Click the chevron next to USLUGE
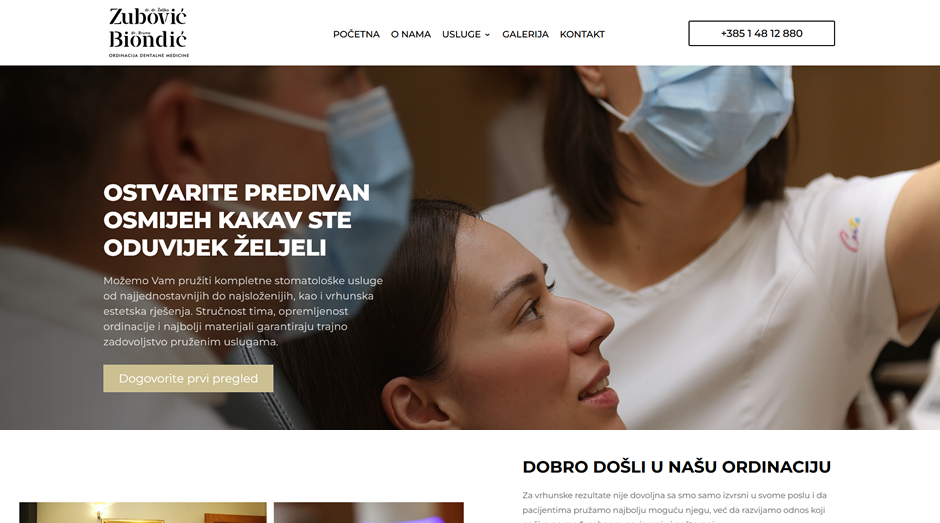940x523 pixels. pyautogui.click(x=487, y=35)
